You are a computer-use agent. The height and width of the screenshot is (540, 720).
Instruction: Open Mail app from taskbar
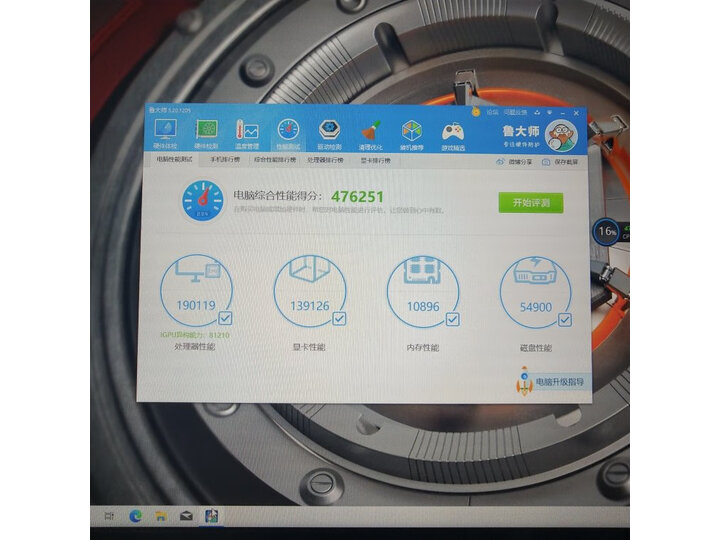point(186,516)
